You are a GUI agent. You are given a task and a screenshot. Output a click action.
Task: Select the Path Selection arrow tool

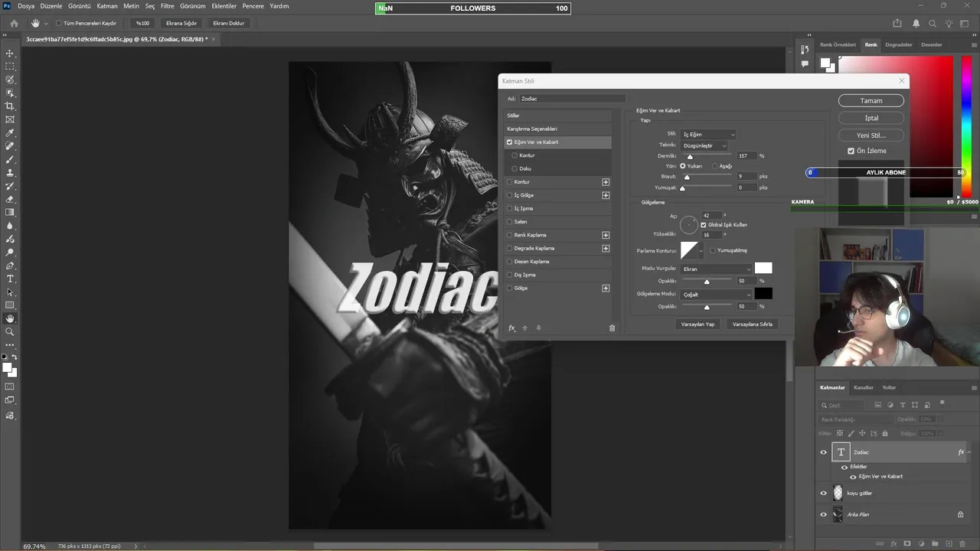click(10, 292)
